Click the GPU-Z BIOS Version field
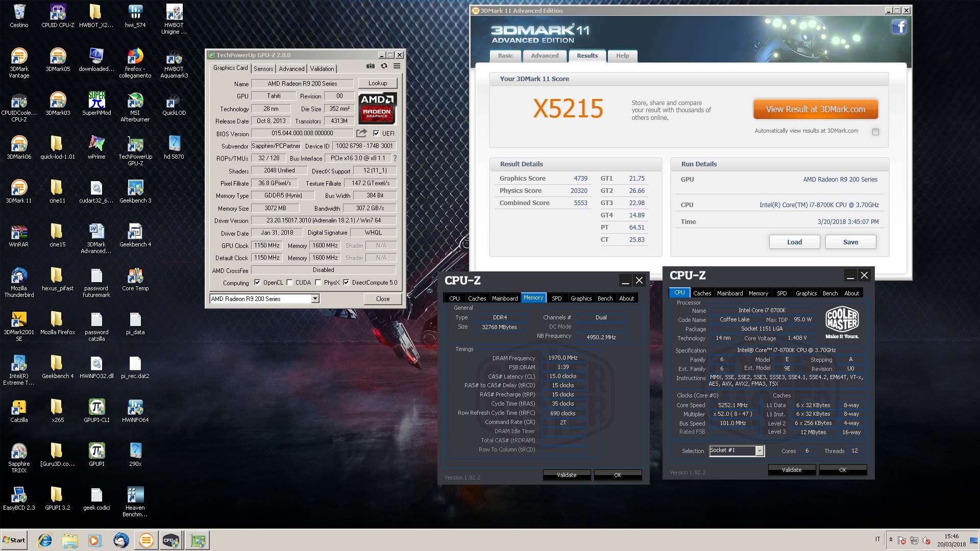Image resolution: width=980 pixels, height=551 pixels. [x=302, y=133]
